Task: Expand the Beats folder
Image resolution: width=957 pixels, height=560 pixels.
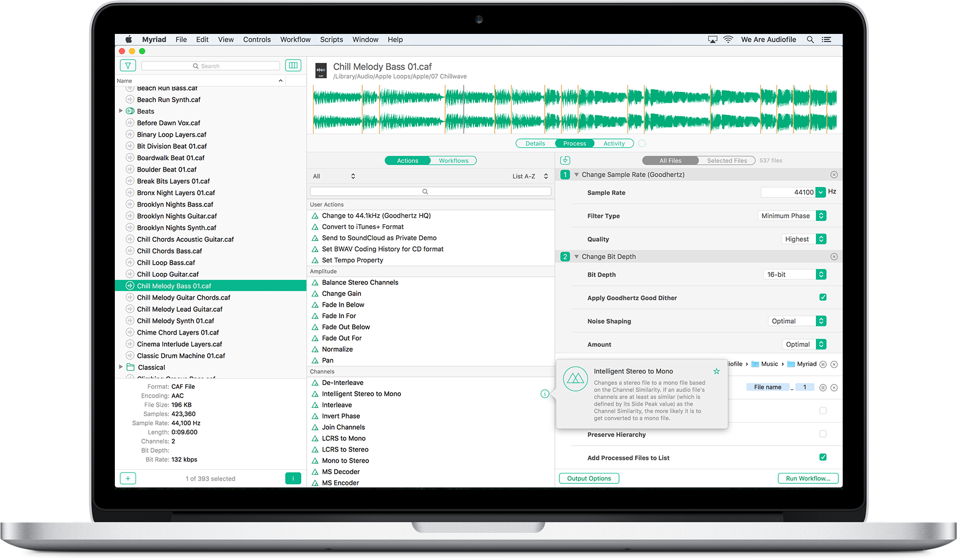Action: (121, 111)
